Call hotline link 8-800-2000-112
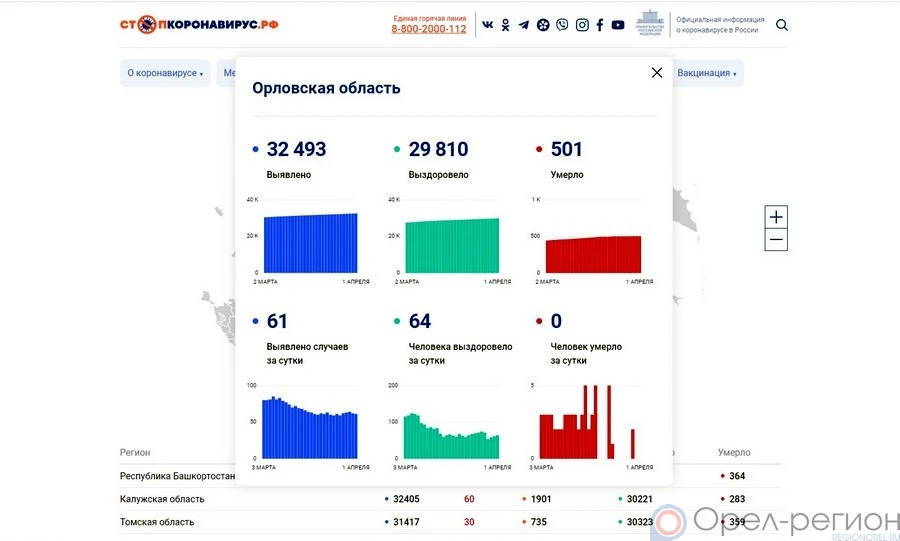This screenshot has width=900, height=541. click(428, 29)
